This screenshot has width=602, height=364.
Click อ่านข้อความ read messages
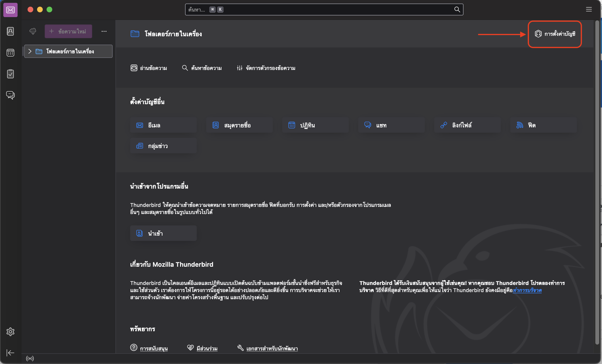coord(149,68)
